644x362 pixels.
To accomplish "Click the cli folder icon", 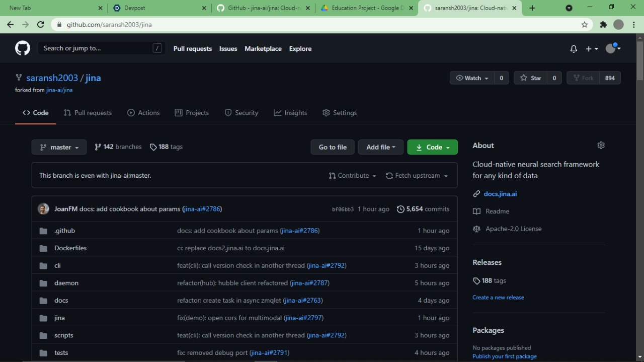I will (43, 265).
